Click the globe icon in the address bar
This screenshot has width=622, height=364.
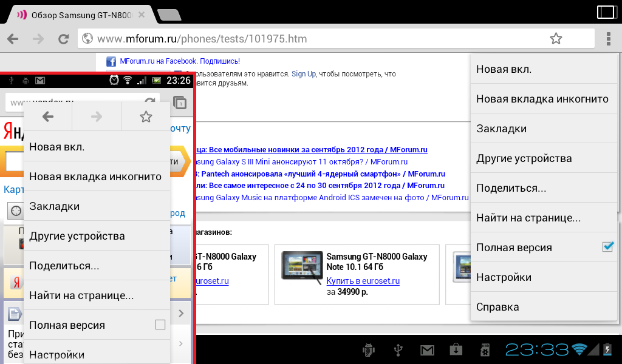pos(87,39)
